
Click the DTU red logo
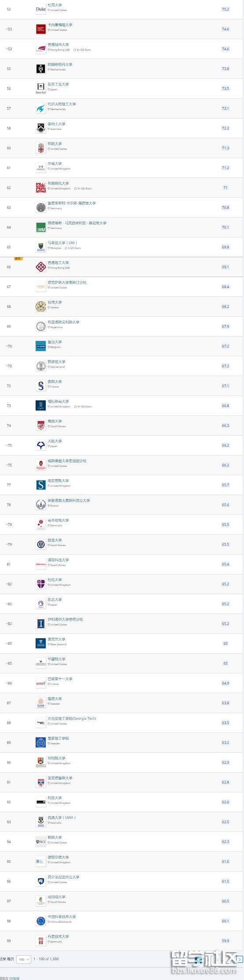point(40,941)
